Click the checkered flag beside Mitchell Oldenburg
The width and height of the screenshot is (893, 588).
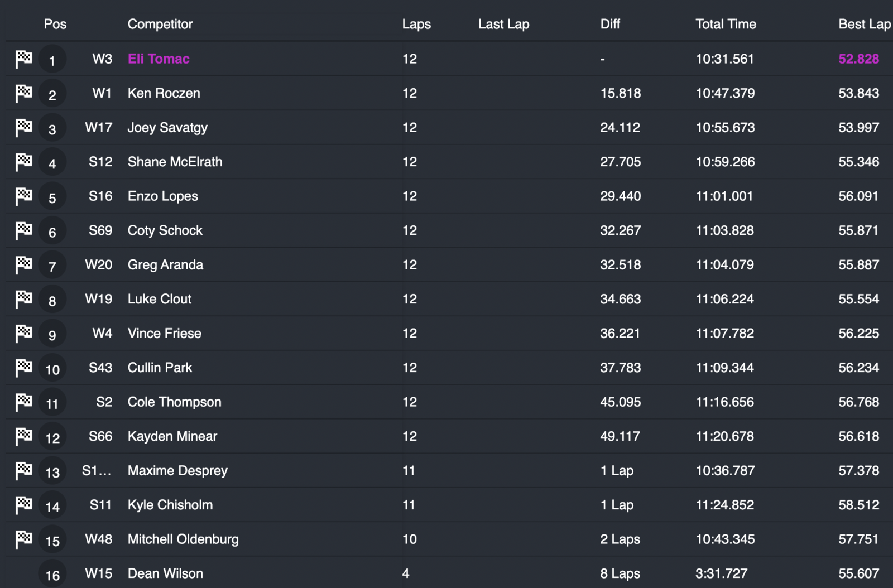click(x=23, y=539)
